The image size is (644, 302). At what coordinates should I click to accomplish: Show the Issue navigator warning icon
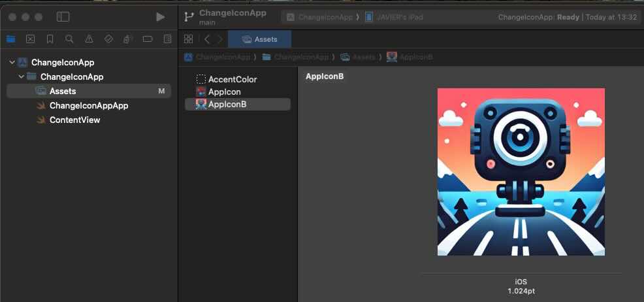pyautogui.click(x=89, y=39)
